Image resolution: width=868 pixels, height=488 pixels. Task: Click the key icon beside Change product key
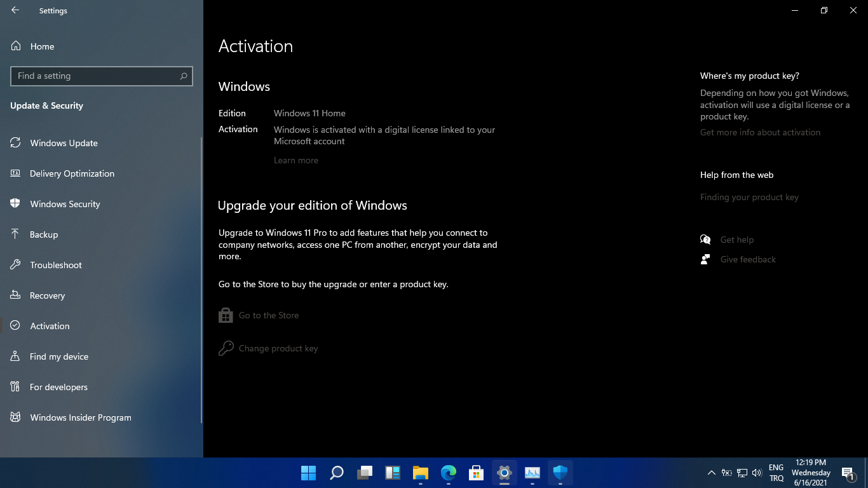point(226,348)
